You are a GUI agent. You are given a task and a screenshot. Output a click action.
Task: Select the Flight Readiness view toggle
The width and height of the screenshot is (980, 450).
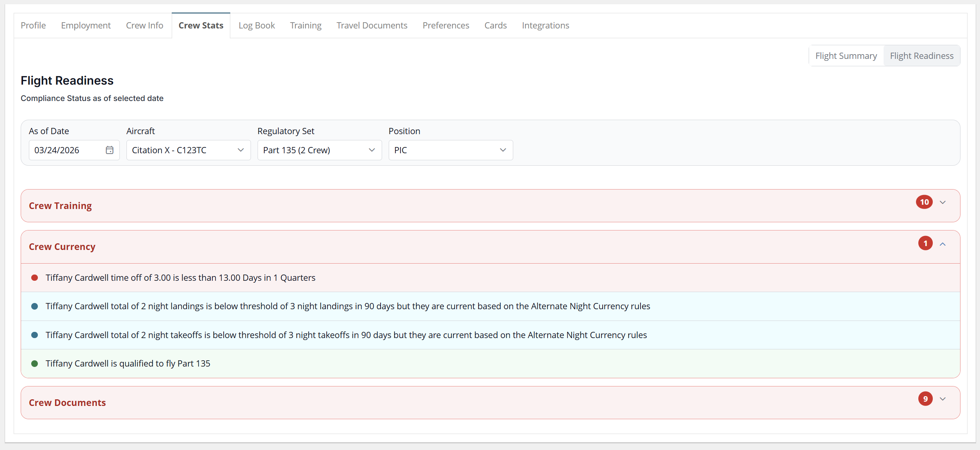point(921,56)
